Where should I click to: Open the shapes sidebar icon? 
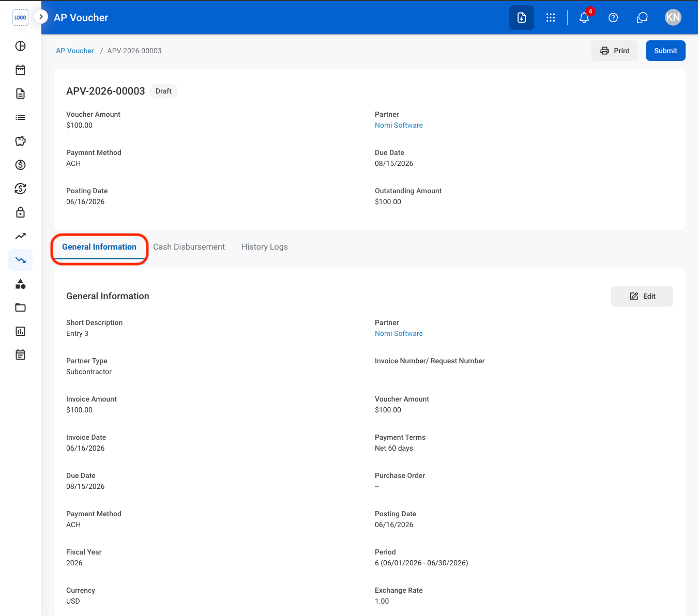point(20,284)
